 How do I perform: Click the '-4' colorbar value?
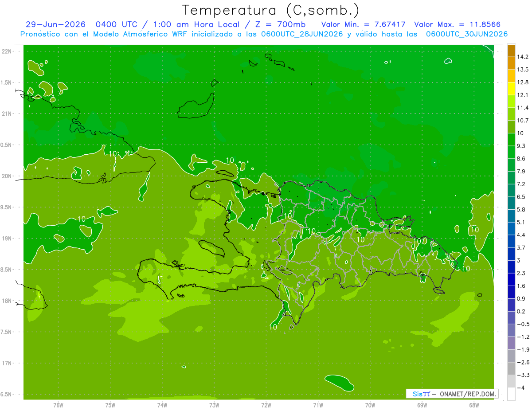pos(521,388)
